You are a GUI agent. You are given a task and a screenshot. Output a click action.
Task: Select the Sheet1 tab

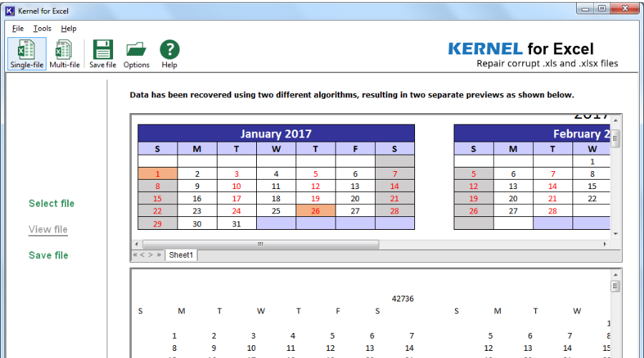pyautogui.click(x=181, y=255)
